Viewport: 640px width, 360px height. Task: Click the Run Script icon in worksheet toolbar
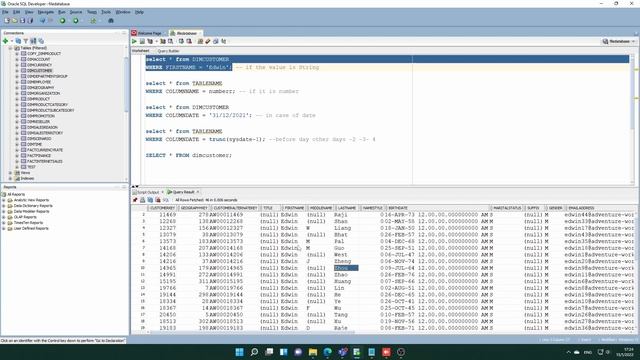point(142,41)
